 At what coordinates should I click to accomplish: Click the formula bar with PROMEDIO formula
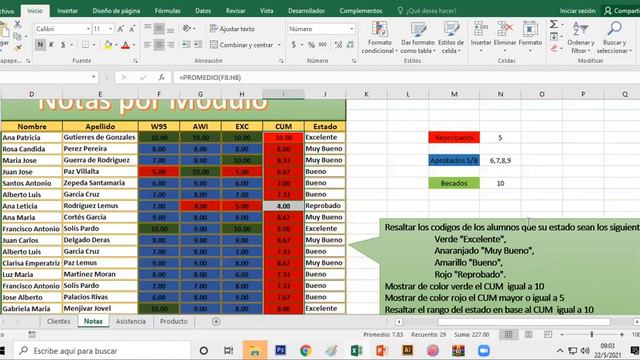[407, 77]
